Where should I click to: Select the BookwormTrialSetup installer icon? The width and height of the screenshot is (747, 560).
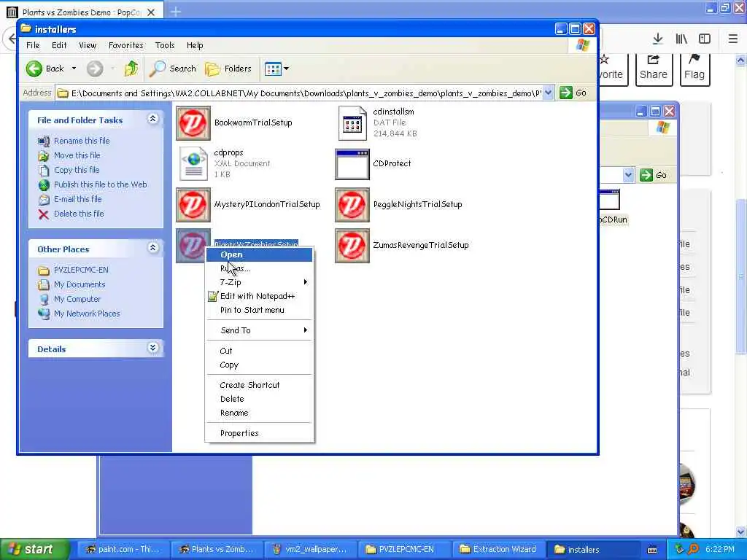pos(193,123)
